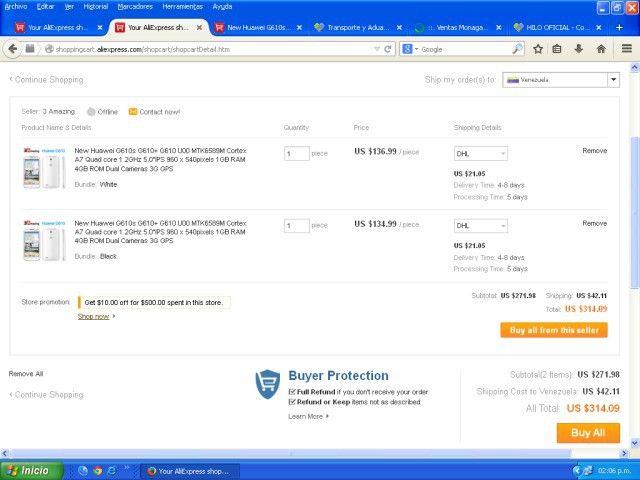Close the Transporte y Adua tab

(399, 28)
